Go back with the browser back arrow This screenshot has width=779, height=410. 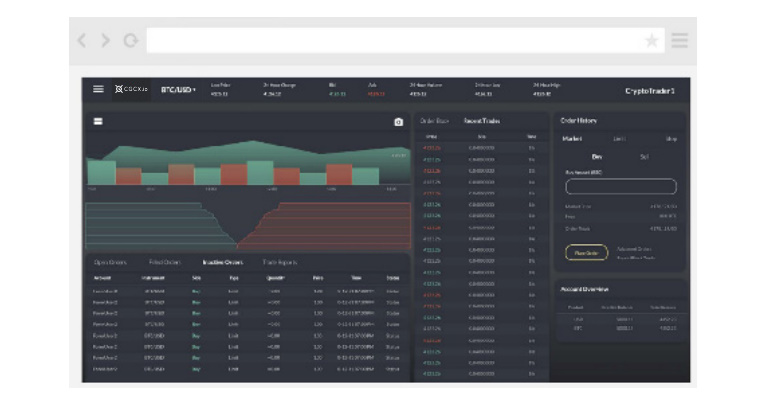(82, 40)
